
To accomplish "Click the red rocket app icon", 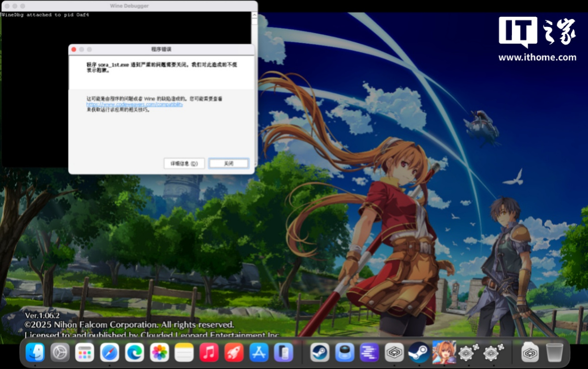I will 234,352.
